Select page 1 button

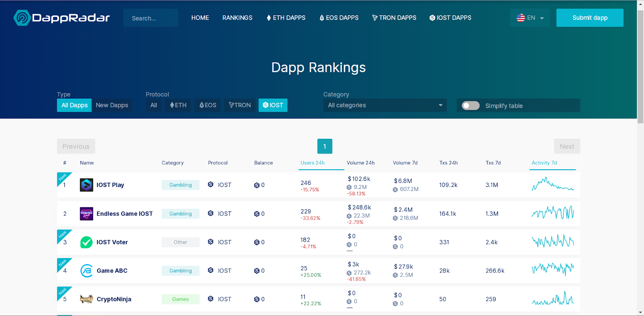coord(325,146)
